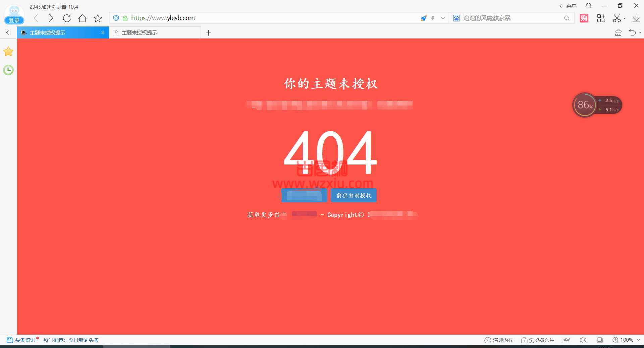
Task: Open the downloads arrow icon
Action: [636, 18]
